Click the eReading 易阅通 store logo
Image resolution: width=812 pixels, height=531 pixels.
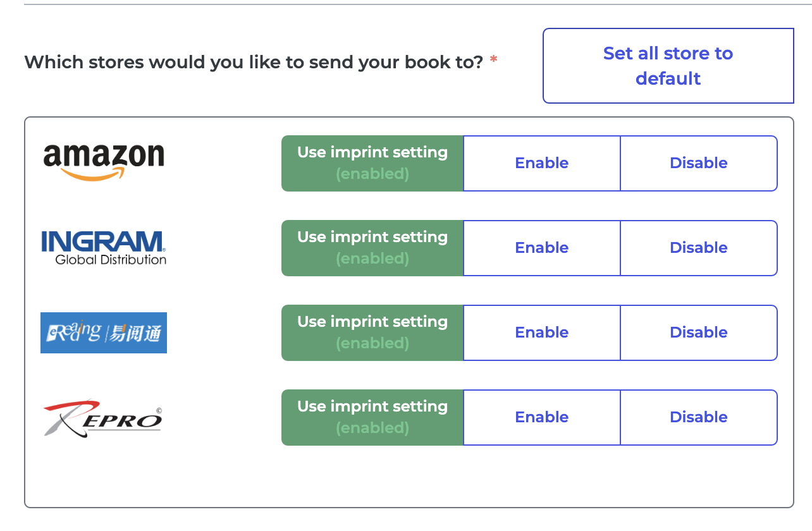tap(103, 333)
